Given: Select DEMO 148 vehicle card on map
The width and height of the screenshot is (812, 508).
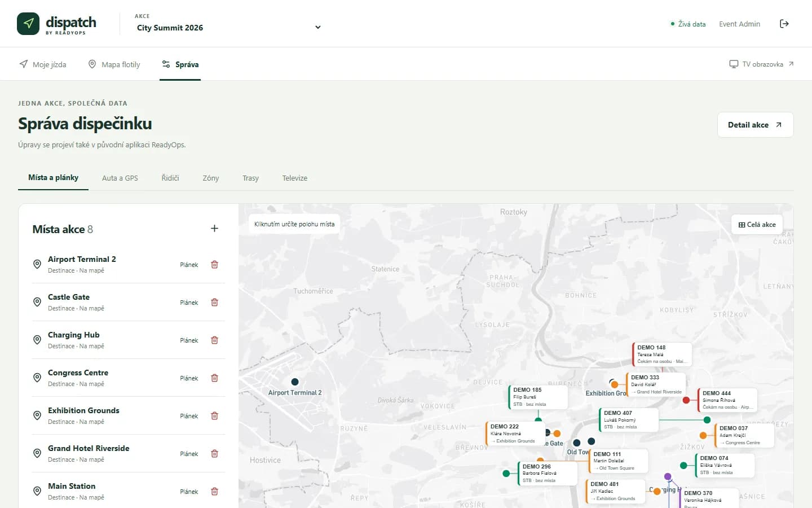Looking at the screenshot, I should click(662, 354).
